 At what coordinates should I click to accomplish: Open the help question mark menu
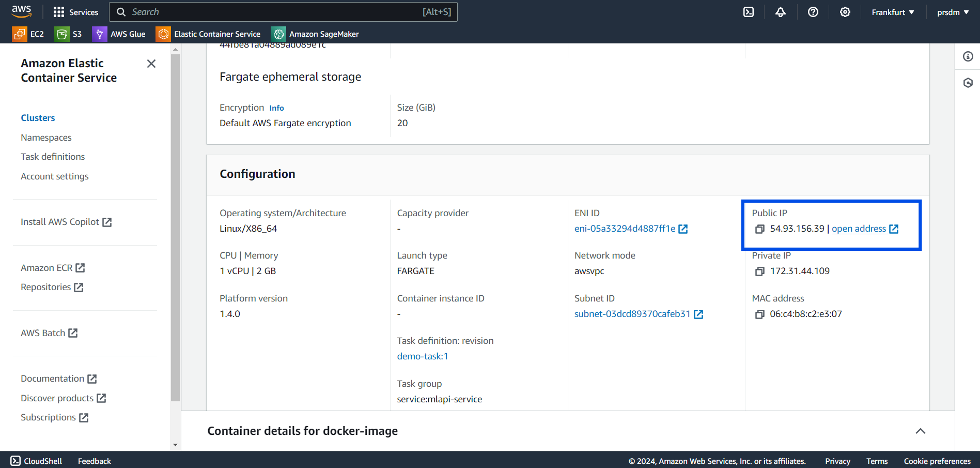tap(813, 12)
